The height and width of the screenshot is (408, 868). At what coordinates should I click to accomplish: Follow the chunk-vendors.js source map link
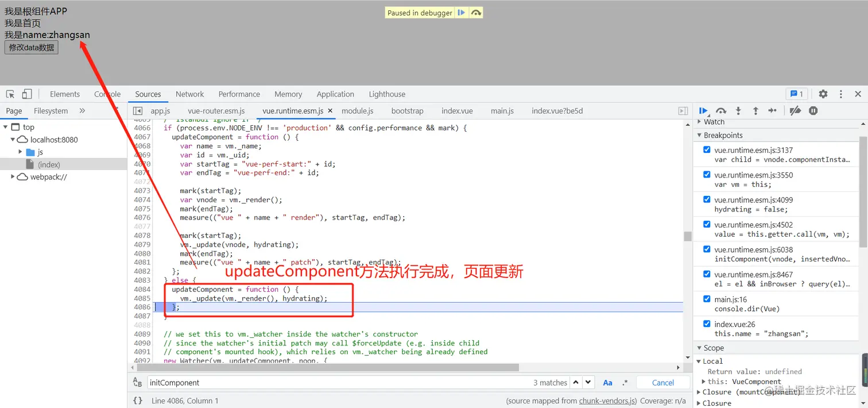point(607,401)
